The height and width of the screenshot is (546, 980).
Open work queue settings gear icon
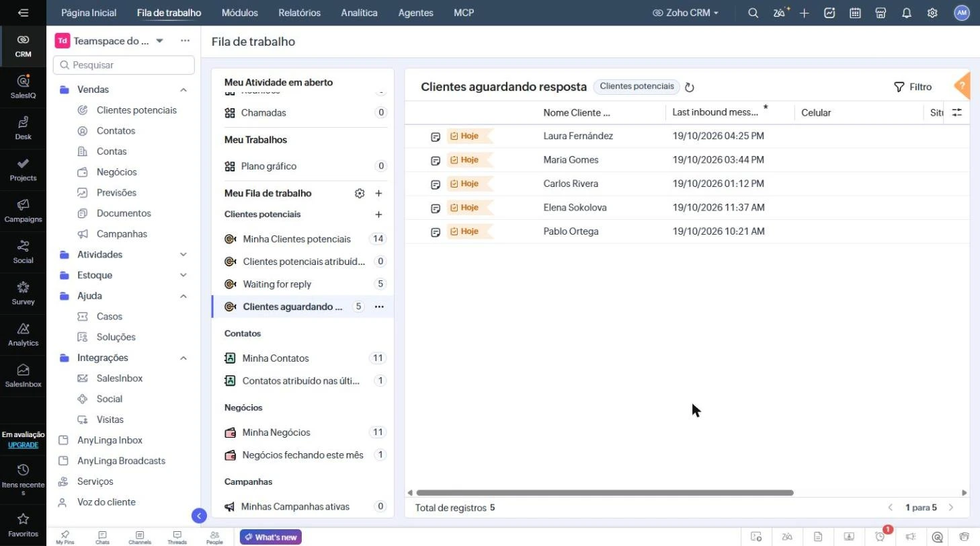(360, 194)
